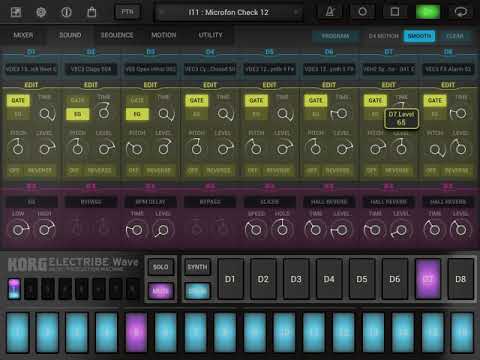
Task: Toggle step 1 in the sequencer row
Action: pyautogui.click(x=17, y=332)
